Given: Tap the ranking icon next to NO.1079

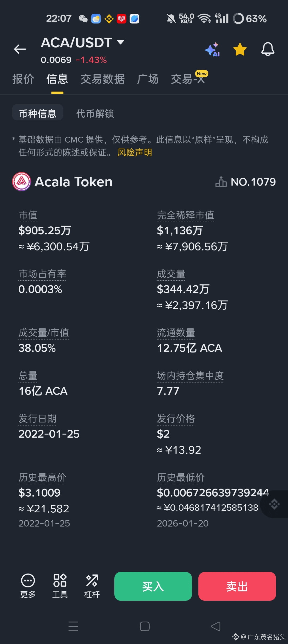Looking at the screenshot, I should click(221, 182).
